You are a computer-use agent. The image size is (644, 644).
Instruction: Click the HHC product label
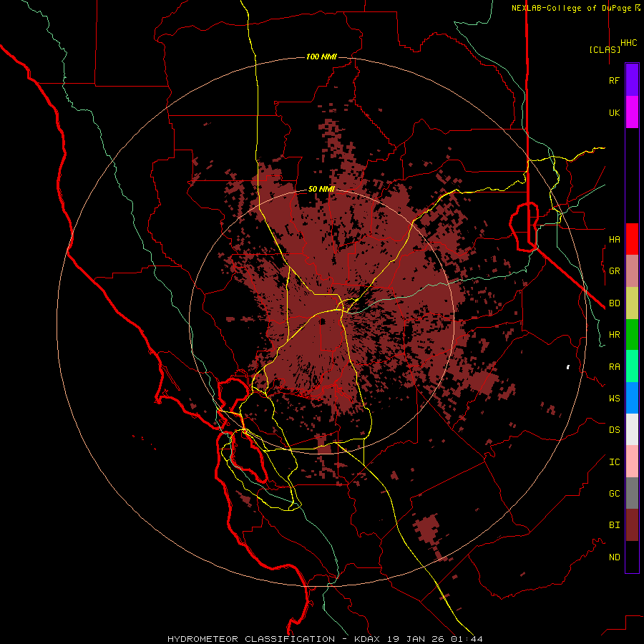click(x=628, y=43)
